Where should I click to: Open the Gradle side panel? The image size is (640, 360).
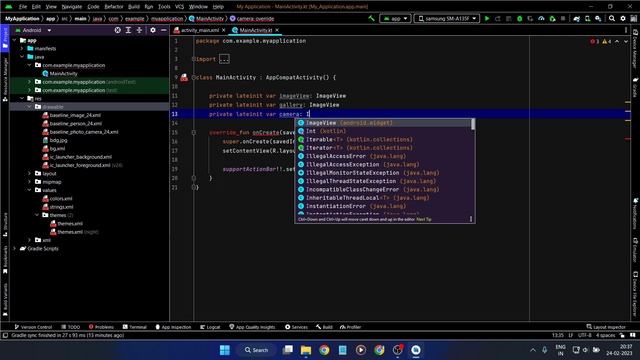click(x=635, y=88)
